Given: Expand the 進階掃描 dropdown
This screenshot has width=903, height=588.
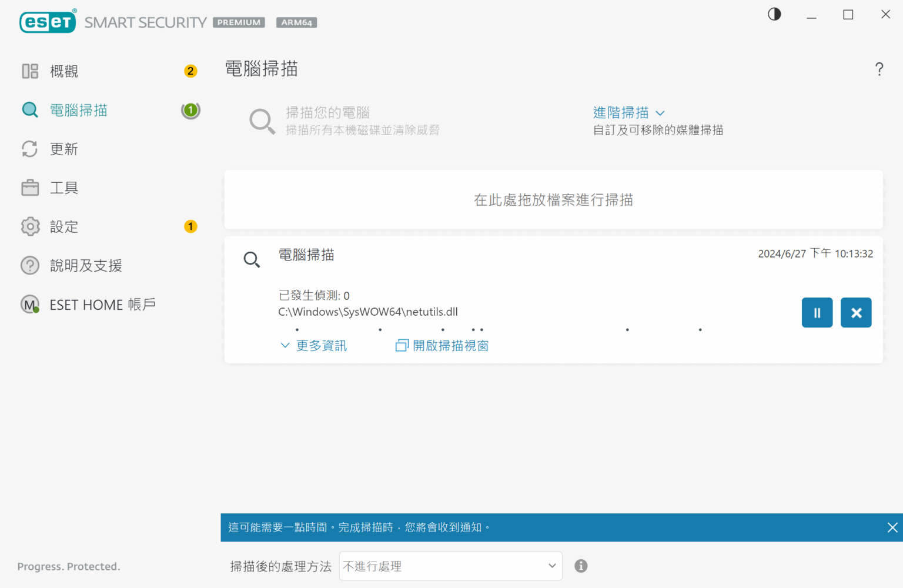Looking at the screenshot, I should tap(629, 112).
